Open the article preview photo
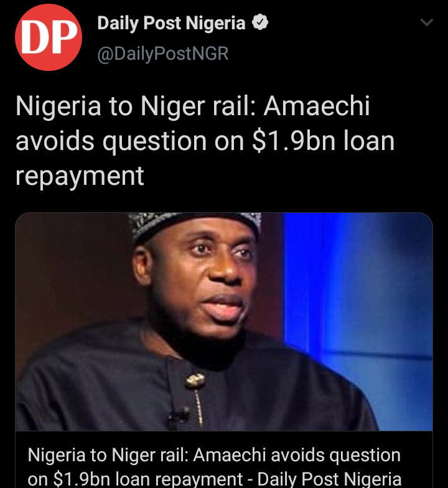The height and width of the screenshot is (488, 448). (x=224, y=322)
